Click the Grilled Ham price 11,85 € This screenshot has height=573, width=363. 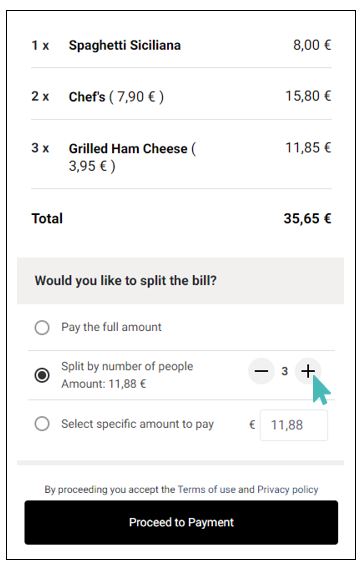(308, 148)
